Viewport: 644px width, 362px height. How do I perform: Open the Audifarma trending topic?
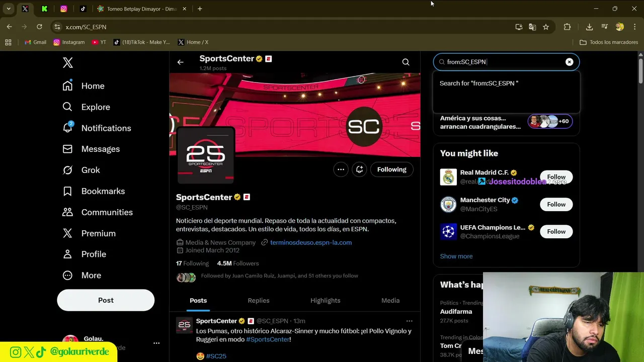pyautogui.click(x=456, y=312)
